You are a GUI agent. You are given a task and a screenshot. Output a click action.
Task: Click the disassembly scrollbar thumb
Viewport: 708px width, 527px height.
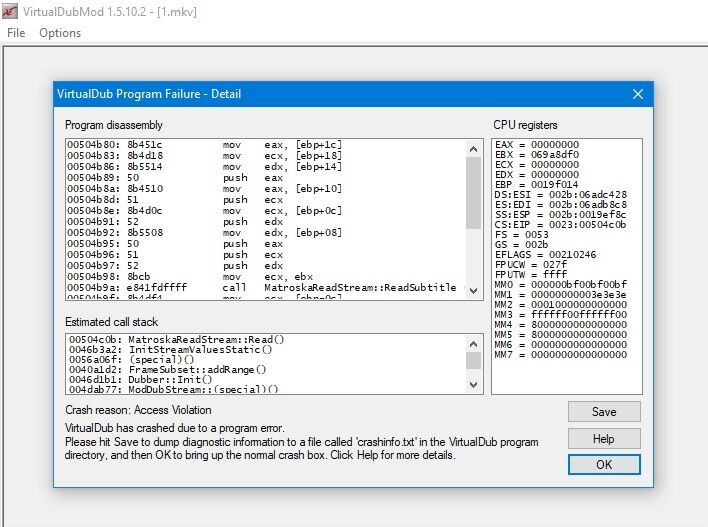[x=473, y=193]
